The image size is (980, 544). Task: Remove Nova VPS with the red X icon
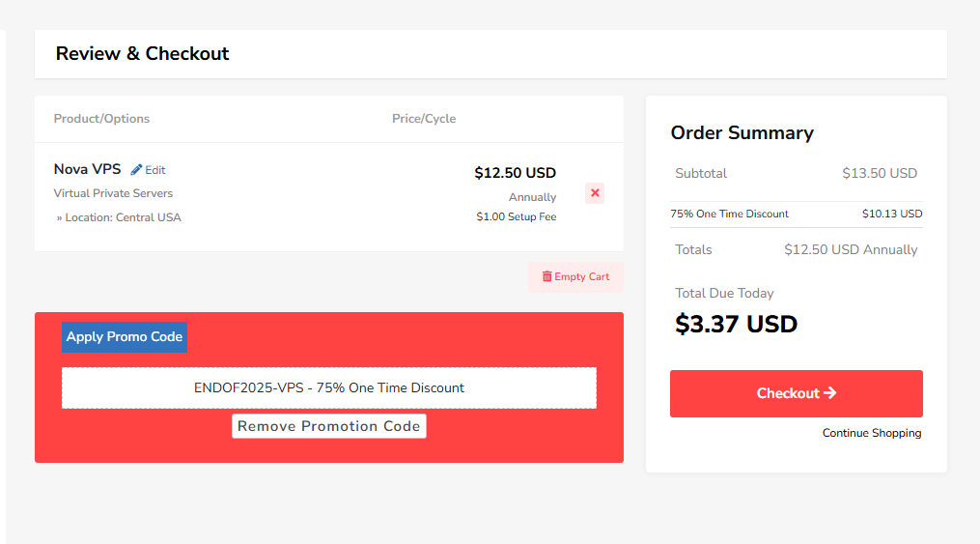tap(595, 193)
